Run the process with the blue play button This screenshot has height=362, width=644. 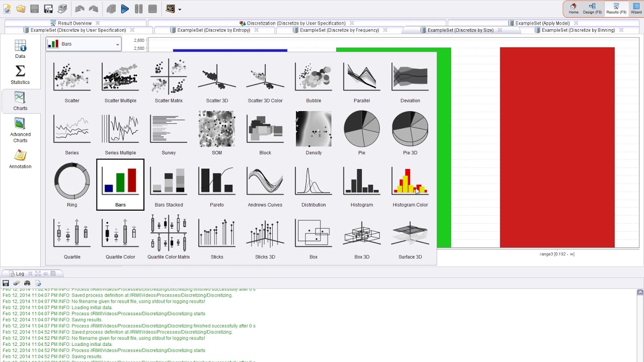point(125,9)
